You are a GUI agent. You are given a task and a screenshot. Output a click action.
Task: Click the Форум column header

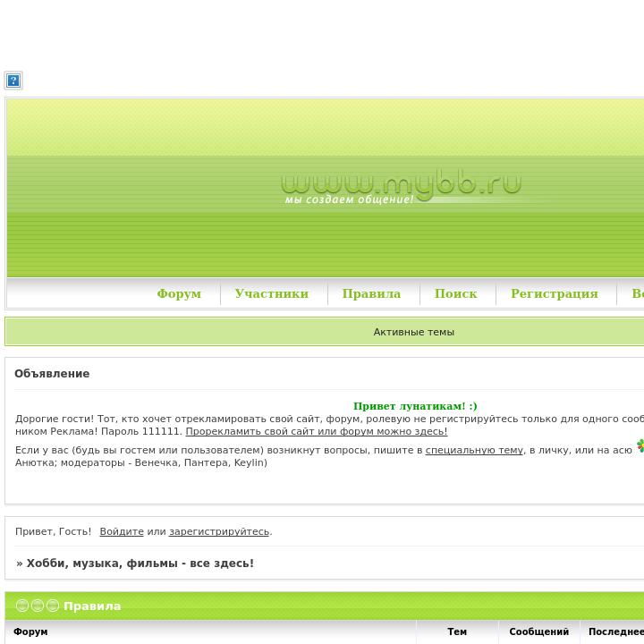(x=30, y=631)
